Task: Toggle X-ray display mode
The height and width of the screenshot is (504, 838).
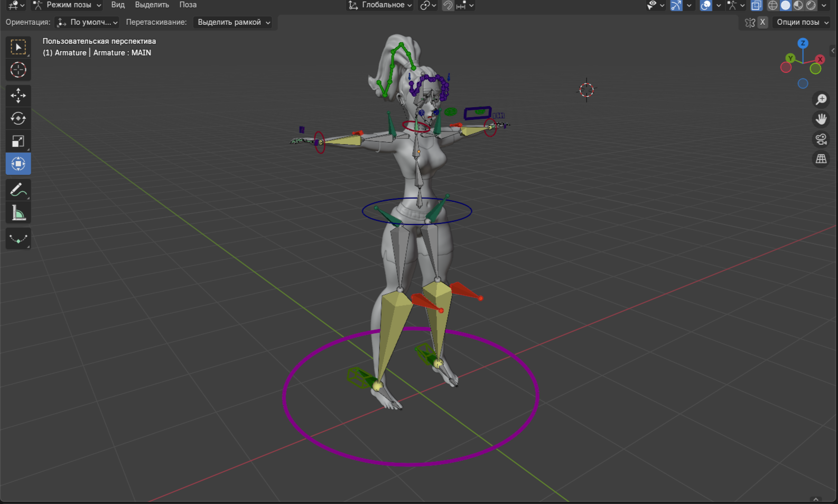Action: pyautogui.click(x=756, y=5)
